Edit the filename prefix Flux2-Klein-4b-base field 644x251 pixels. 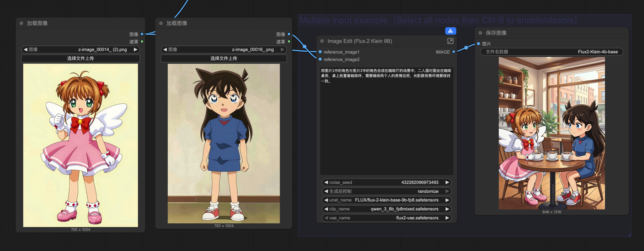[552, 52]
